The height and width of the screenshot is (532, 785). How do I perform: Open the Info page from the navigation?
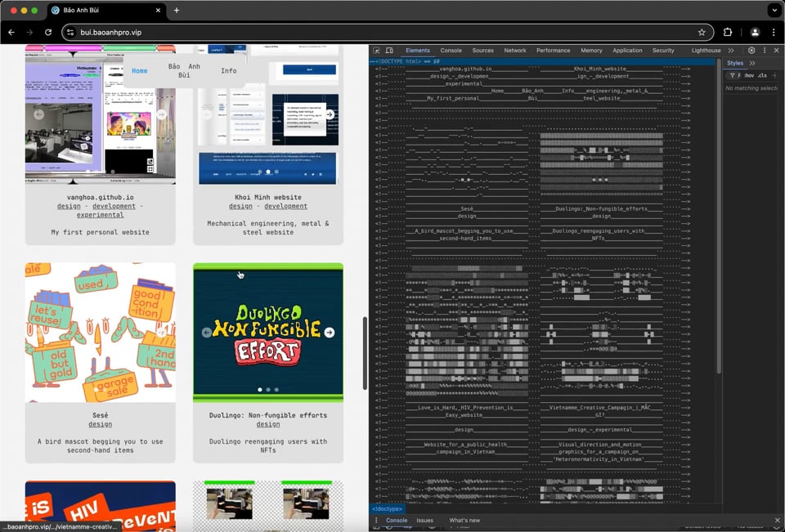click(228, 70)
